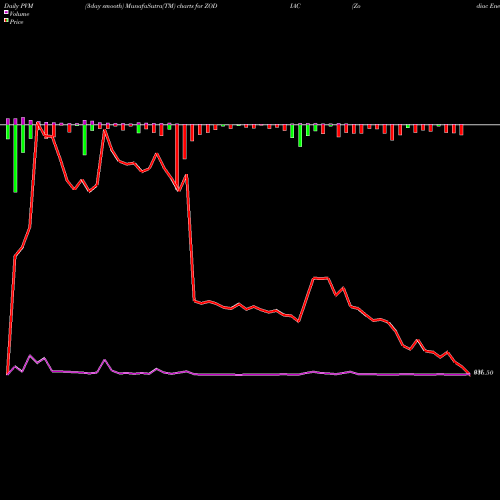The image size is (500, 500).
Task: Click the MunafaSutra(TM) charts heading text
Action: (x=151, y=6)
